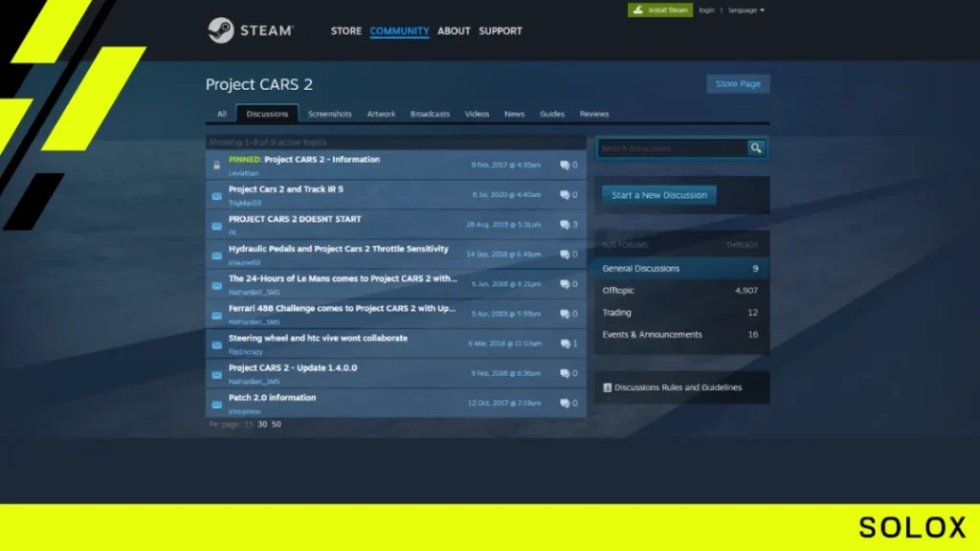
Task: Open 'PROJECT CARS 2 DOESNT START' topic
Action: click(295, 219)
